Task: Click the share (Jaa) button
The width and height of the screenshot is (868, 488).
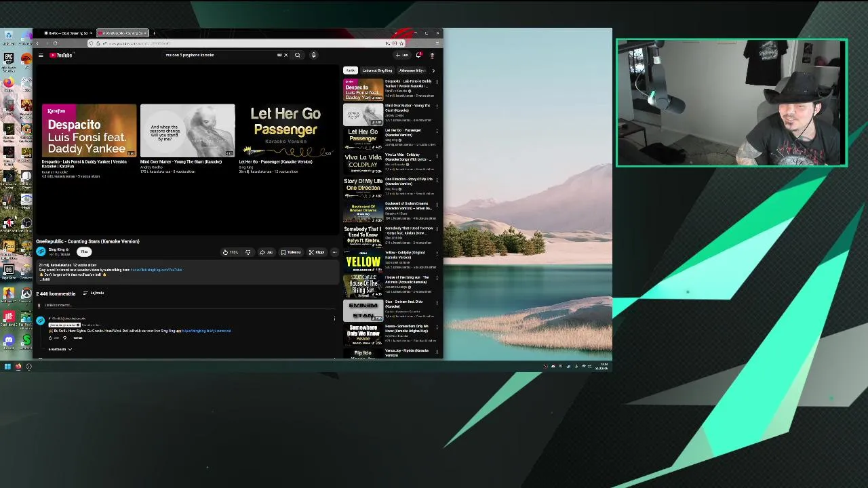Action: click(266, 252)
